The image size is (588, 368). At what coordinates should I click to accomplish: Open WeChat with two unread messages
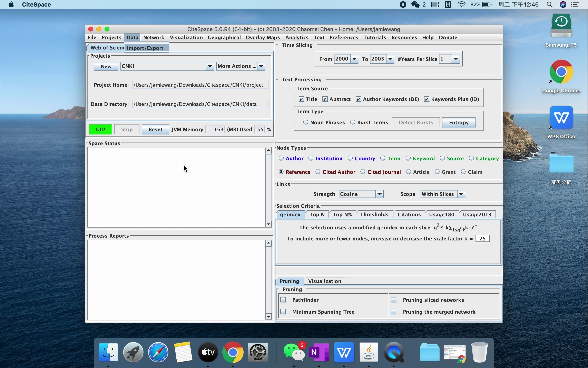tap(294, 352)
